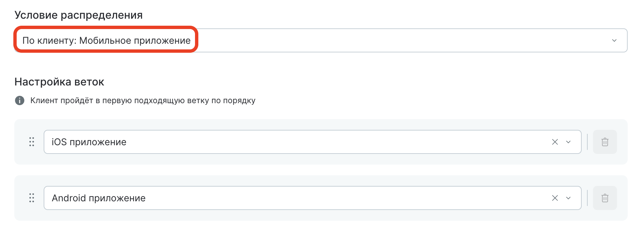
Task: Click the info icon near branch hint
Action: click(x=20, y=100)
